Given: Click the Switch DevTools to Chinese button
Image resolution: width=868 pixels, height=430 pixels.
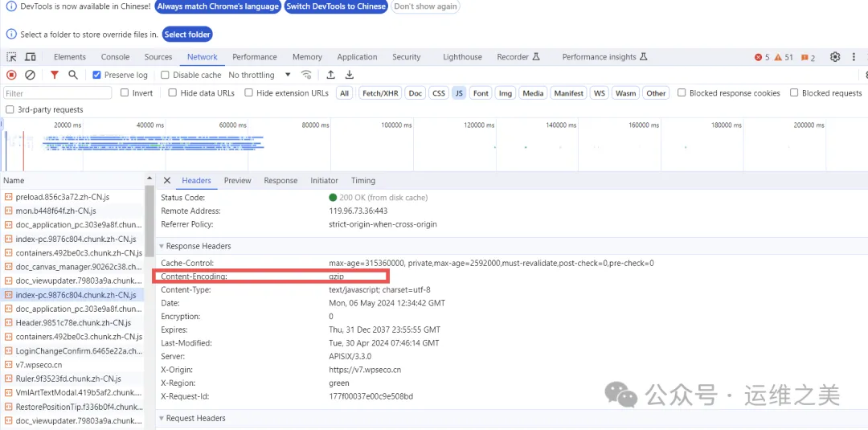Looking at the screenshot, I should point(336,6).
